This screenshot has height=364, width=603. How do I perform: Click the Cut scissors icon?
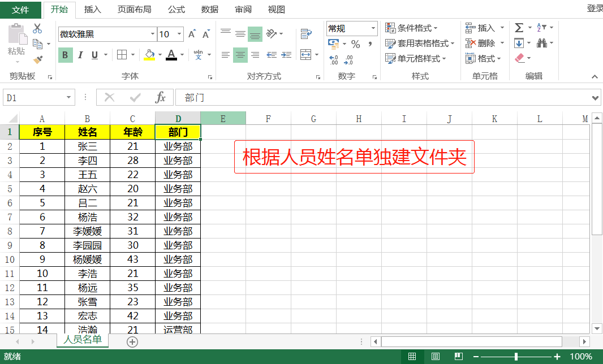[37, 28]
